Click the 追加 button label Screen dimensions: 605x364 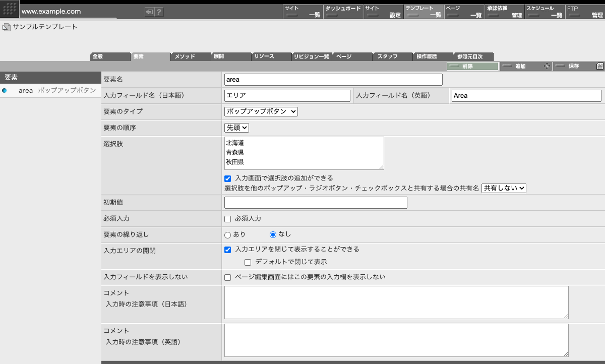click(520, 66)
